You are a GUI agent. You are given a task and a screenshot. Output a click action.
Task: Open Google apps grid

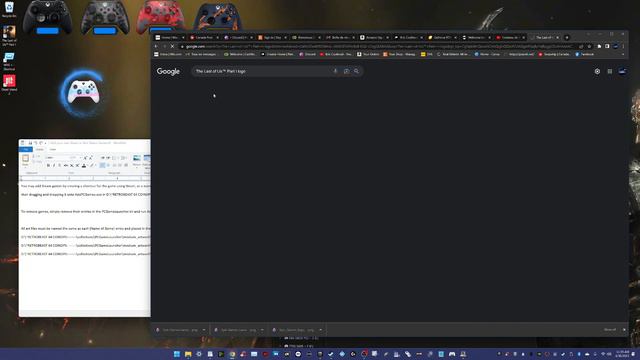[610, 71]
